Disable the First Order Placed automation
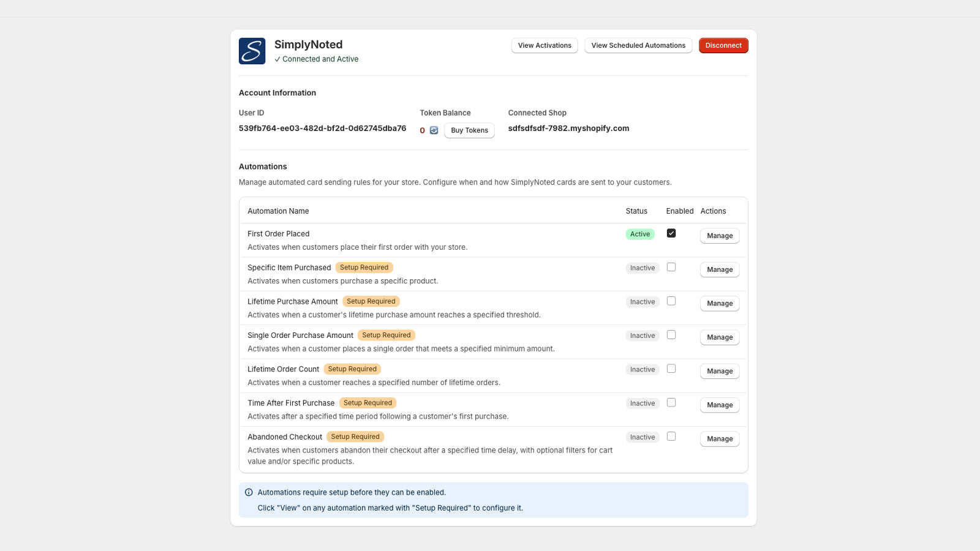Image resolution: width=980 pixels, height=551 pixels. [x=671, y=233]
